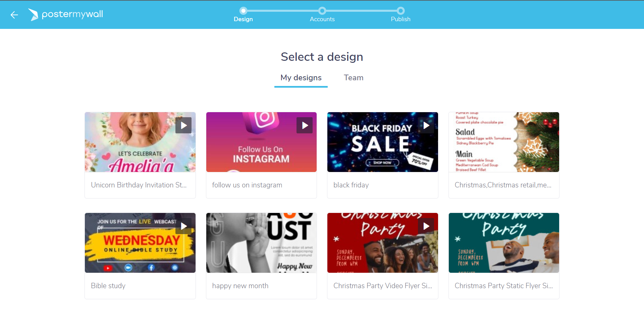644x309 pixels.
Task: Switch to the Team tab
Action: point(354,78)
